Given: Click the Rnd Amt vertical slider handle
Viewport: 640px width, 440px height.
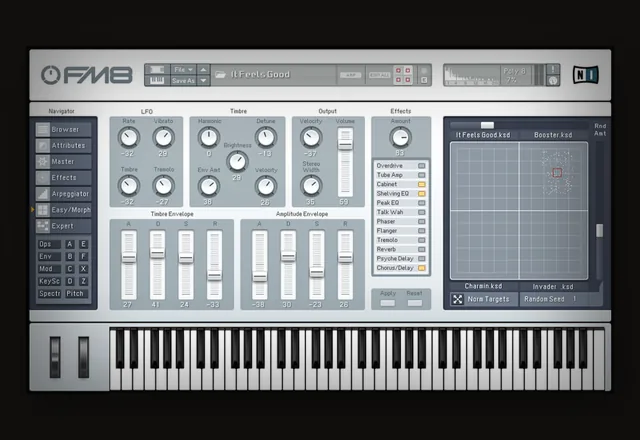Looking at the screenshot, I should click(x=599, y=230).
